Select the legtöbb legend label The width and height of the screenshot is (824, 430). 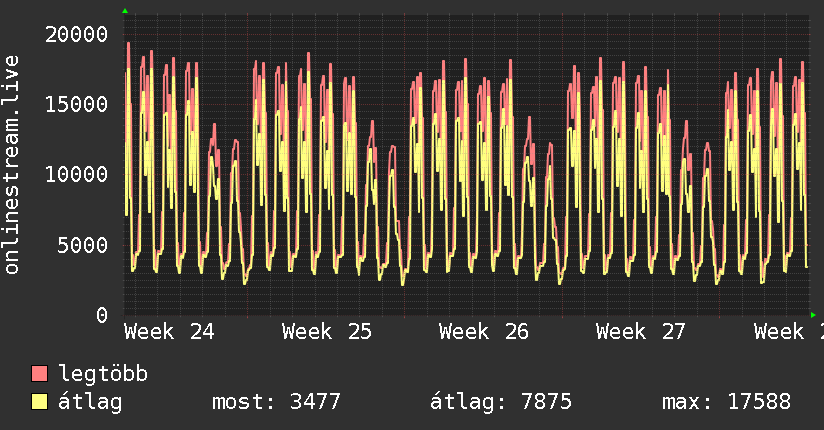coord(103,374)
